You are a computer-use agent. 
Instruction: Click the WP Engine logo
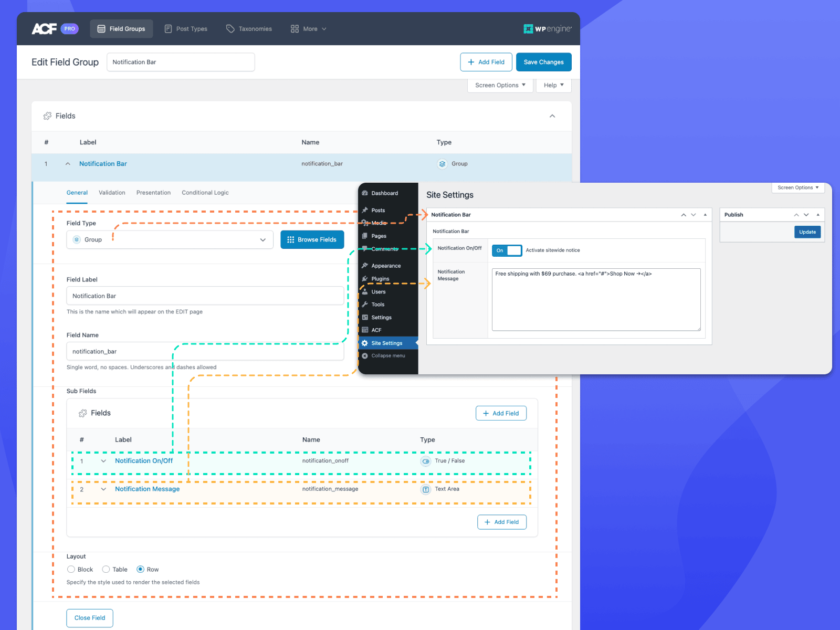[x=547, y=29]
